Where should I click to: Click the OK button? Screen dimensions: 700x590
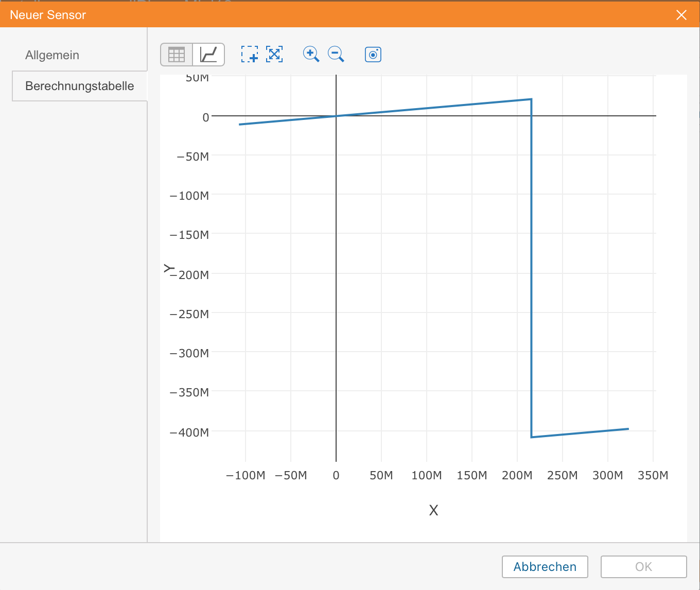point(643,567)
